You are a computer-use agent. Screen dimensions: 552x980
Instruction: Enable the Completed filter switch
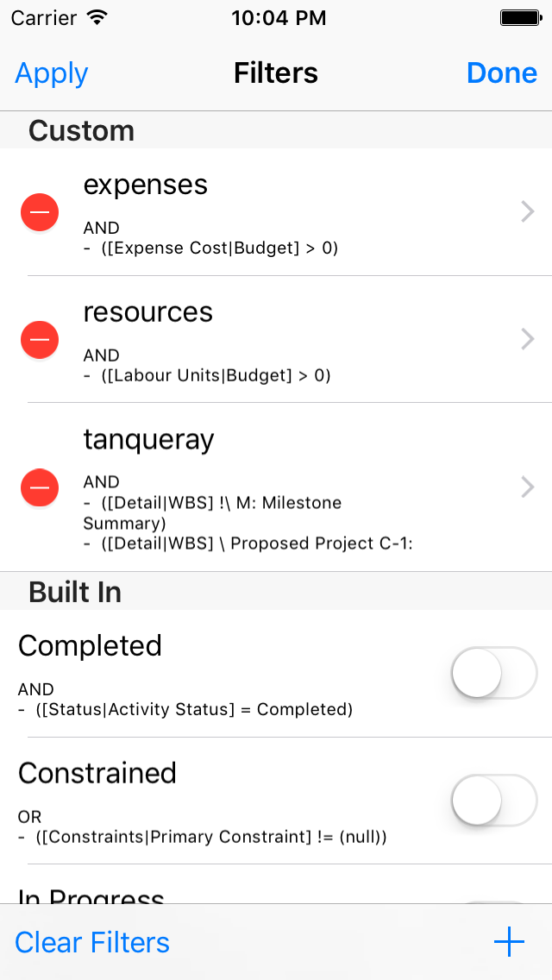(x=494, y=673)
